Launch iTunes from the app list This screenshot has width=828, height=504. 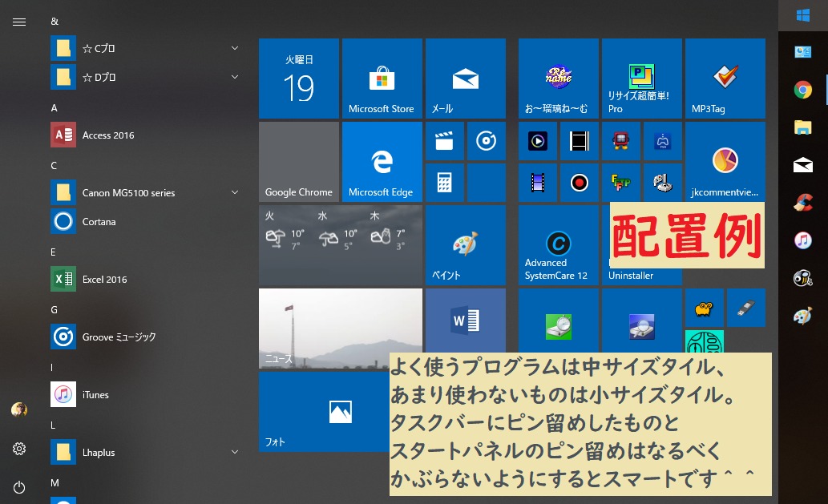pos(146,395)
